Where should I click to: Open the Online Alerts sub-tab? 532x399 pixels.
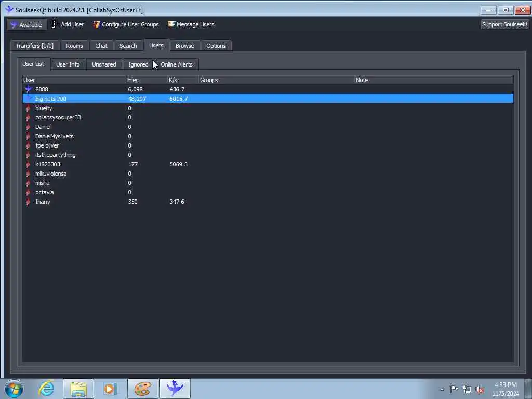pyautogui.click(x=177, y=64)
